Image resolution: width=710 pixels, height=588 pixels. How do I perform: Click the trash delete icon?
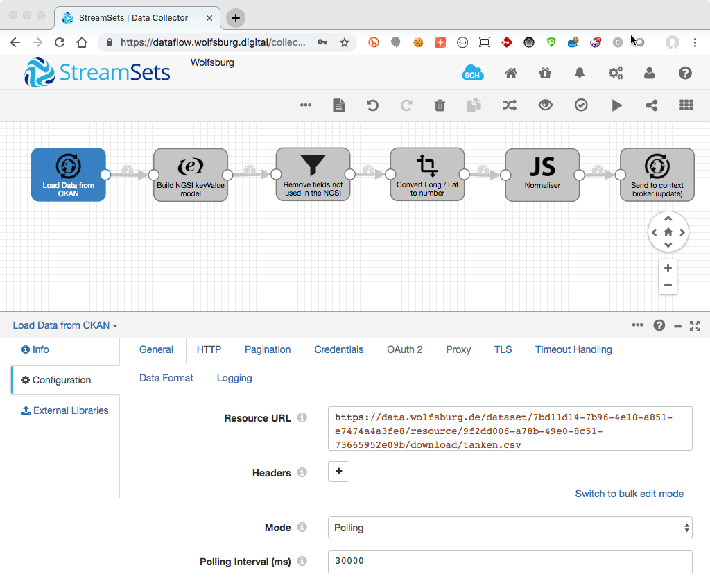click(x=440, y=105)
